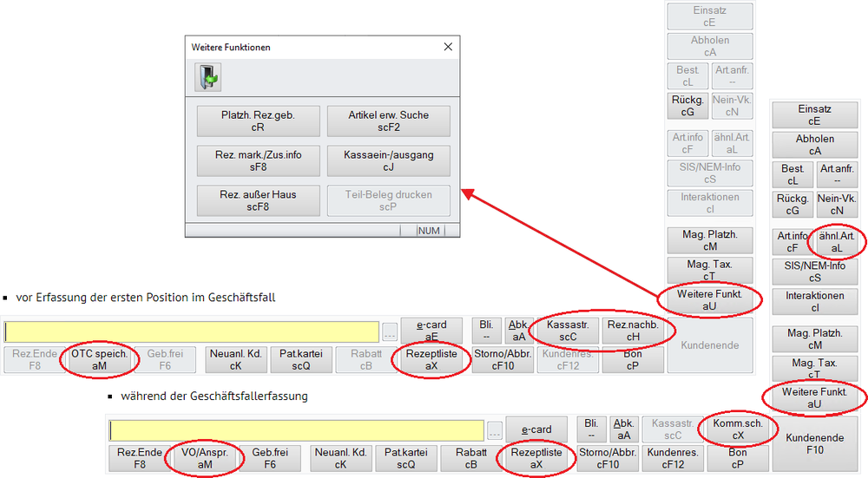The height and width of the screenshot is (478, 868).
Task: Click ellipsis button left of e-card aE
Action: pos(390,331)
